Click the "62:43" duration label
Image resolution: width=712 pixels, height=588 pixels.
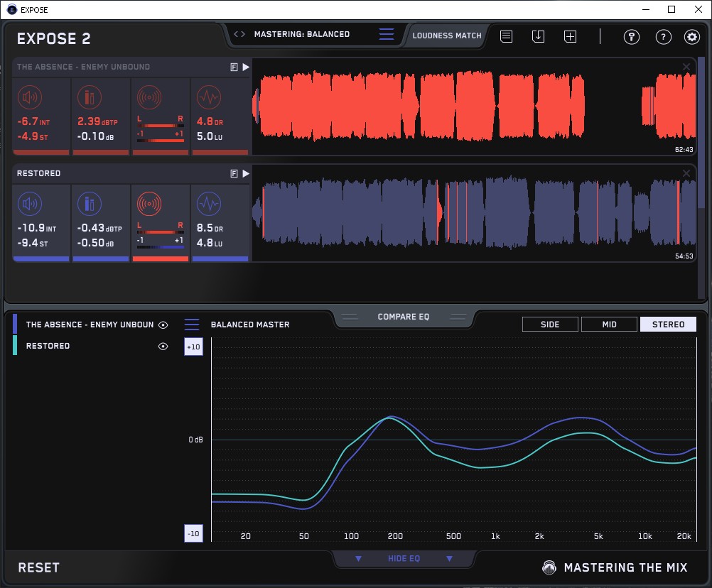684,150
